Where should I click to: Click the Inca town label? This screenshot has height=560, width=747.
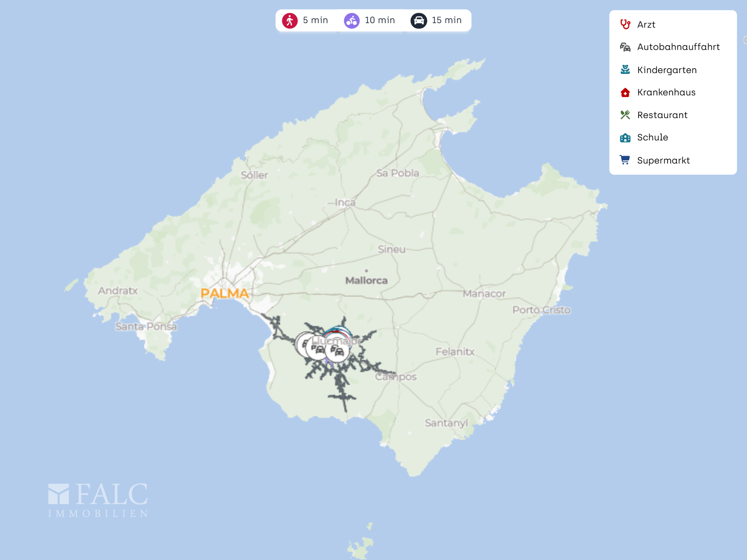pyautogui.click(x=345, y=202)
